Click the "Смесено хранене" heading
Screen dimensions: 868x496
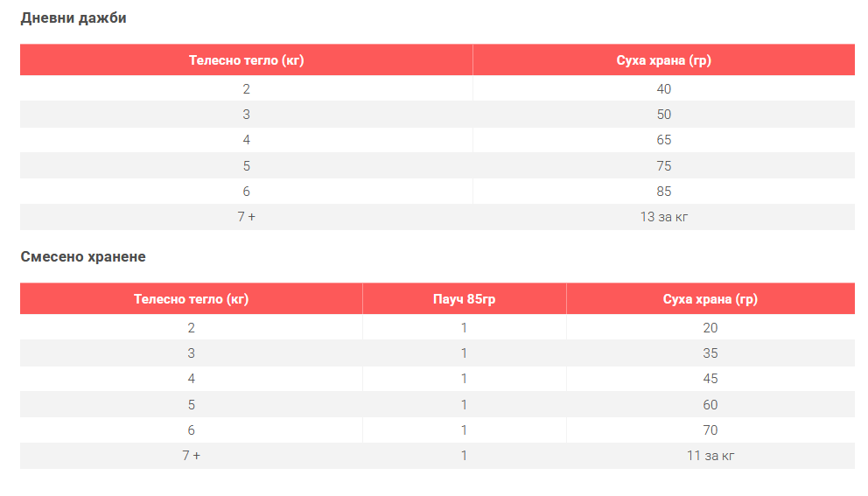[83, 257]
